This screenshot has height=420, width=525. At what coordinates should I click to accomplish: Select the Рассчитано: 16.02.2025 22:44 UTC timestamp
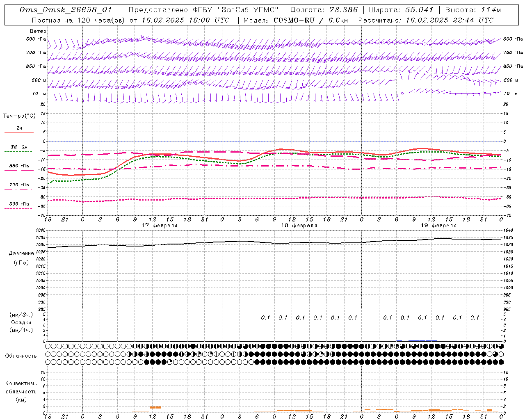click(x=426, y=20)
